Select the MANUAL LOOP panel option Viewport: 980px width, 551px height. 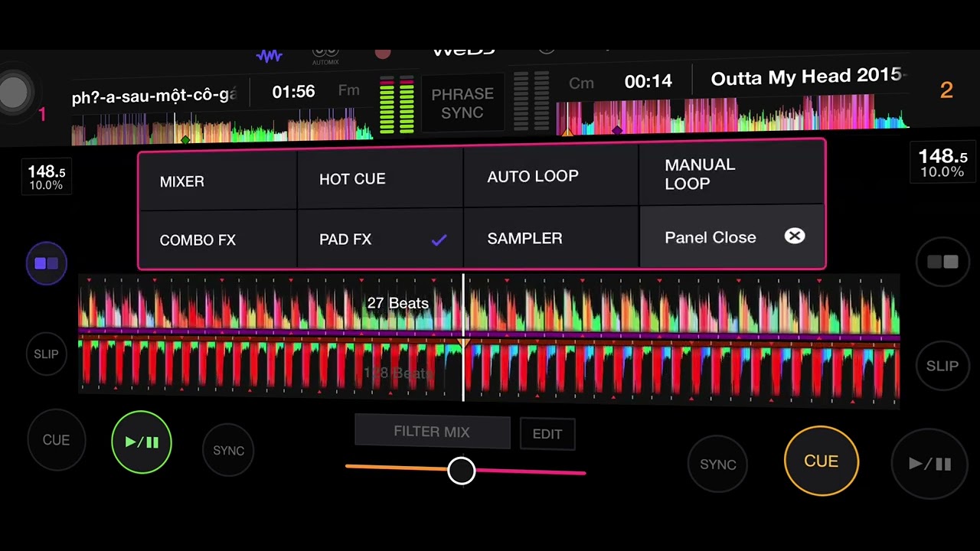[x=731, y=174]
